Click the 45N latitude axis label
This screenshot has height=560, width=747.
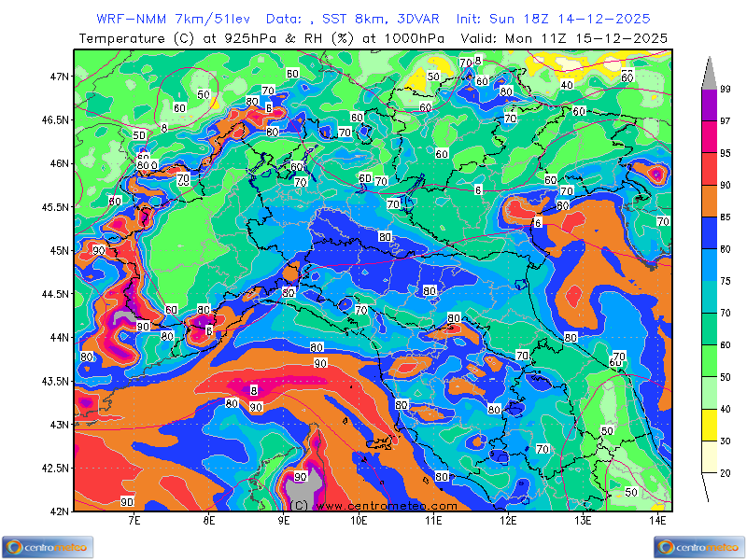pos(58,250)
